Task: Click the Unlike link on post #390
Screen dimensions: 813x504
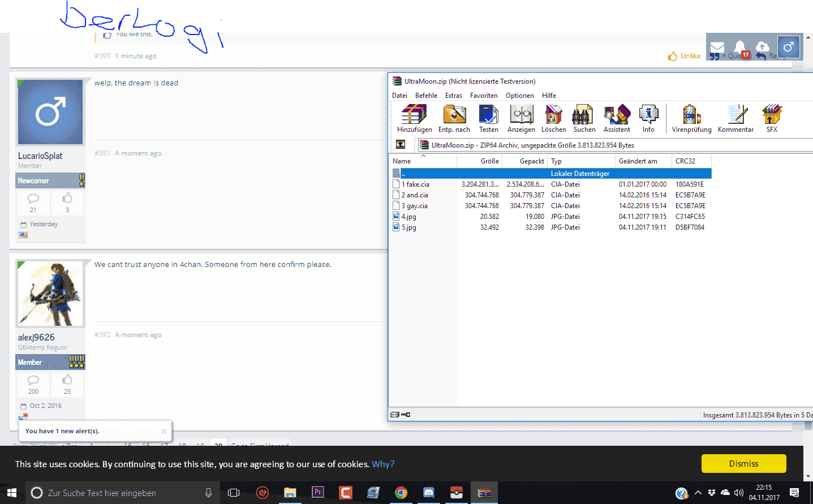Action: (x=684, y=56)
